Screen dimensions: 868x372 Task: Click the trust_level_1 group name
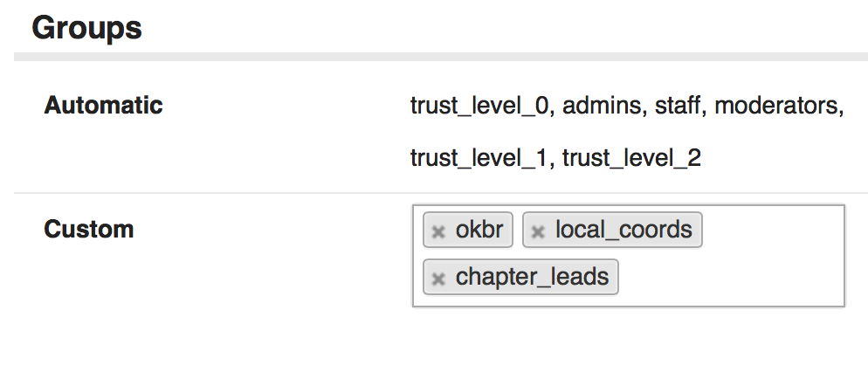point(479,159)
